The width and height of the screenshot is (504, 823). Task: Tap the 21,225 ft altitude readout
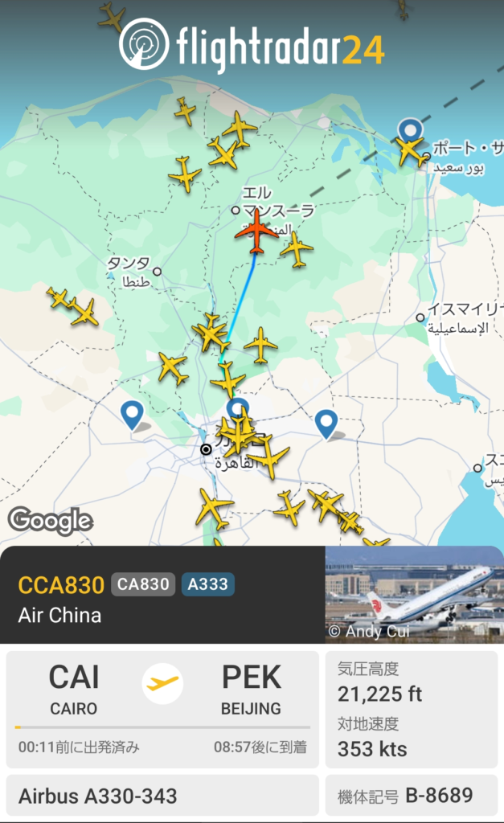(x=379, y=694)
